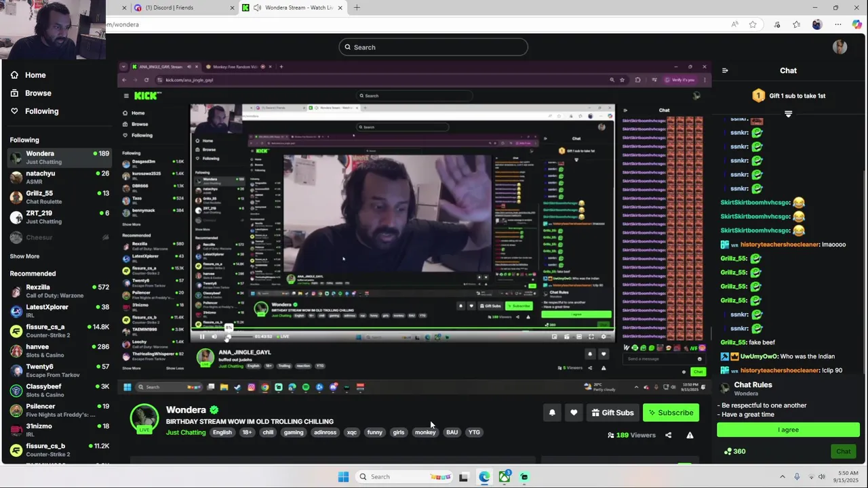This screenshot has width=868, height=488.
Task: Expand Show More under Following list
Action: (x=24, y=256)
